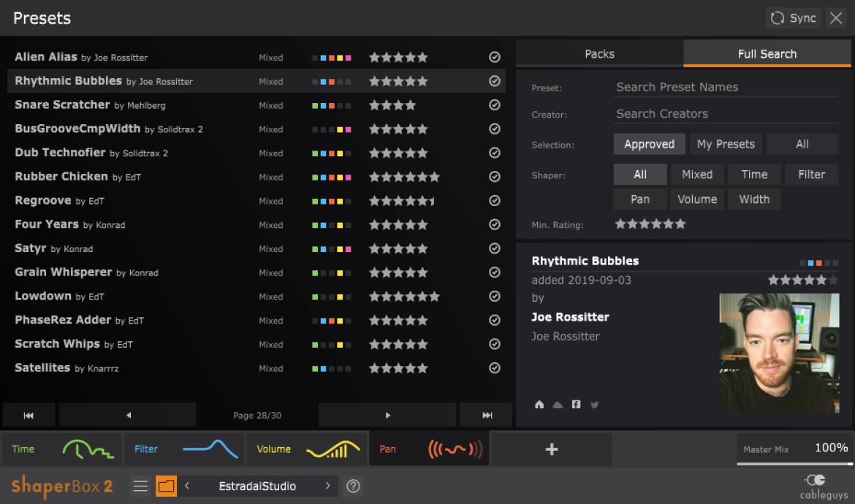Open Joe Rossitter's SoundCloud icon
This screenshot has width=855, height=504.
558,404
